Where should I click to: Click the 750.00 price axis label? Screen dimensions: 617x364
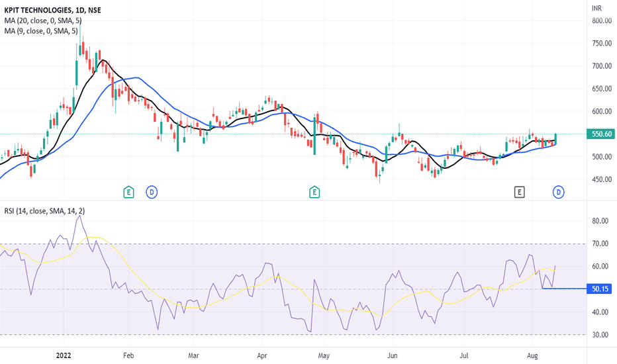[x=602, y=43]
